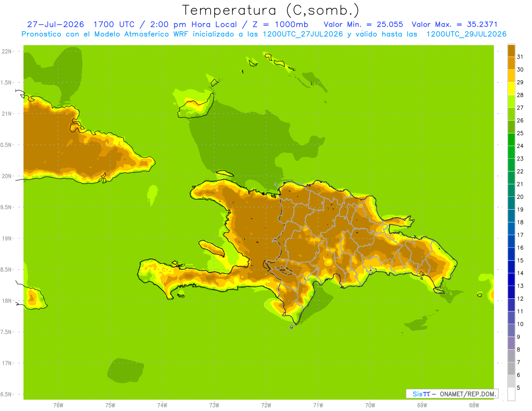Click the "18N" latitude label
532x411 pixels.
click(7, 301)
